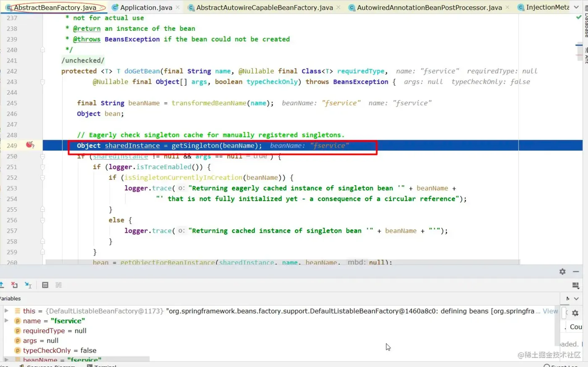Show hidden editor tabs dropdown

coord(576,7)
